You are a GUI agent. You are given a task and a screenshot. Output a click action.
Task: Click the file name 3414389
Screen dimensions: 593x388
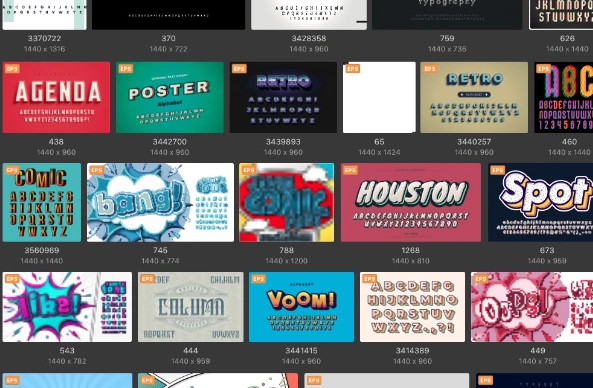pos(412,351)
